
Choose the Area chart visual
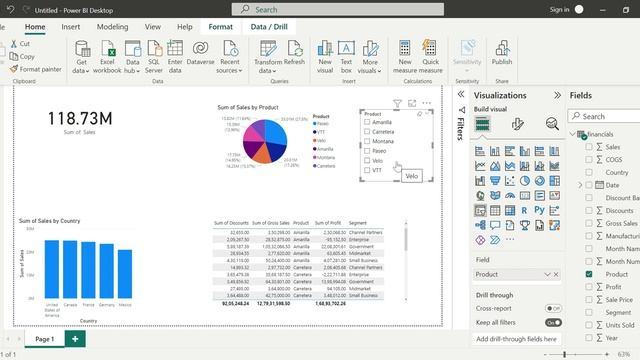coord(495,166)
